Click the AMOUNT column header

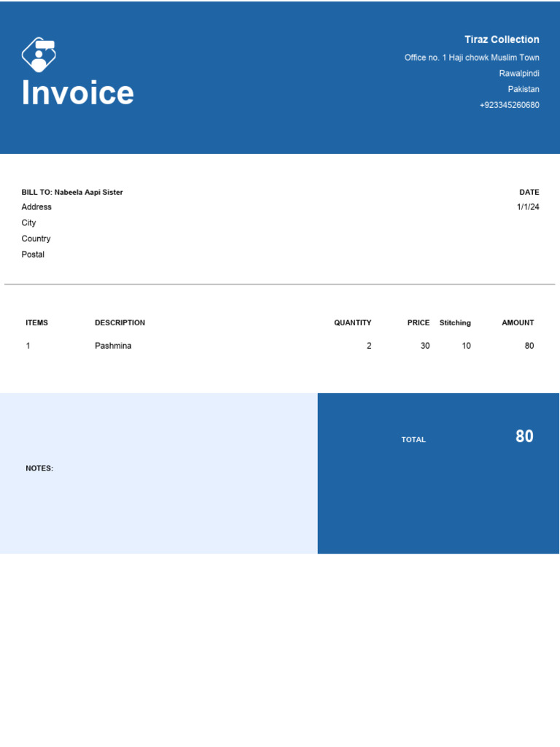518,322
